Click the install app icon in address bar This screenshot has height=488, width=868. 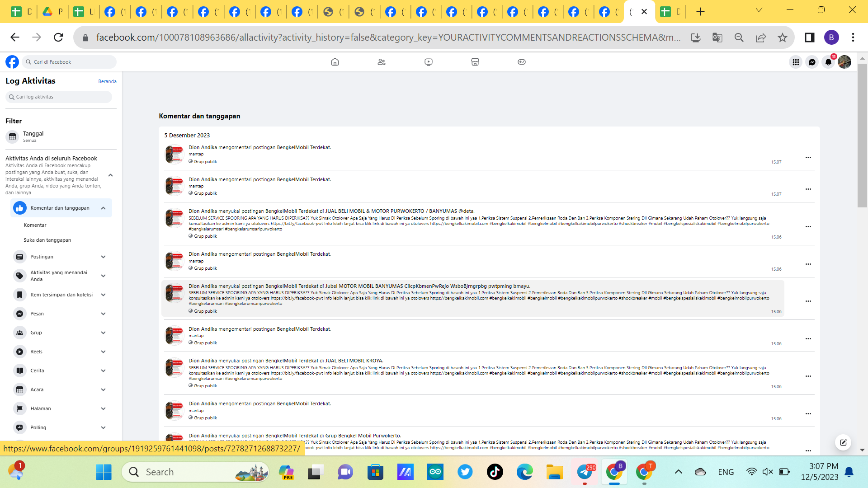[x=696, y=38]
